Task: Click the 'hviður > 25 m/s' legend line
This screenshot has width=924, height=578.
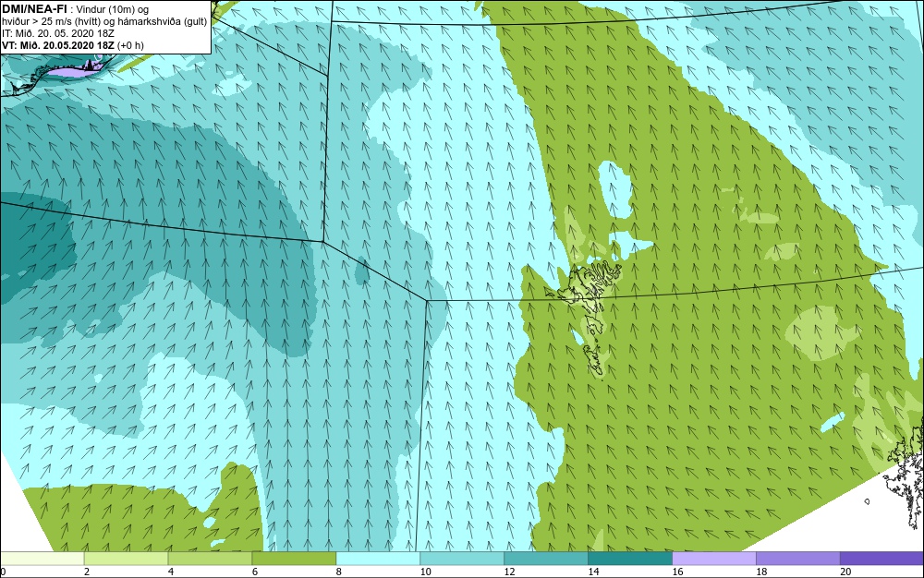Action: point(105,21)
